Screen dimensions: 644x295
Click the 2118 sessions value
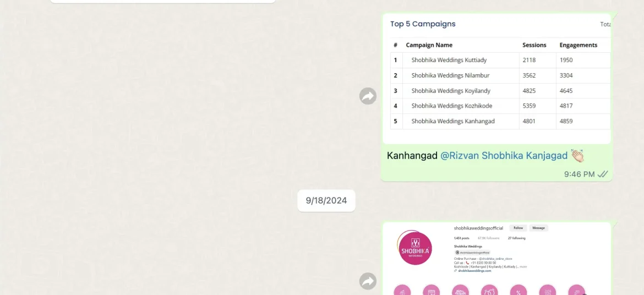(x=529, y=60)
